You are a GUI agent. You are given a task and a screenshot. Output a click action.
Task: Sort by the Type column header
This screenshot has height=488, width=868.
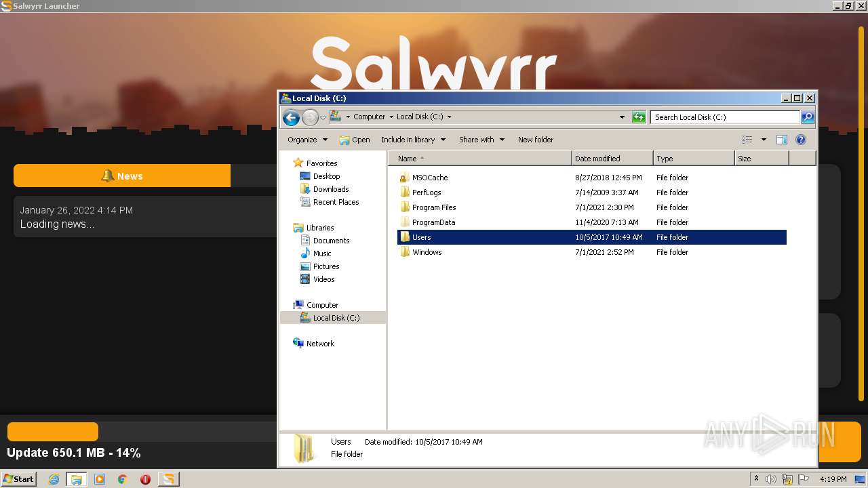(694, 159)
